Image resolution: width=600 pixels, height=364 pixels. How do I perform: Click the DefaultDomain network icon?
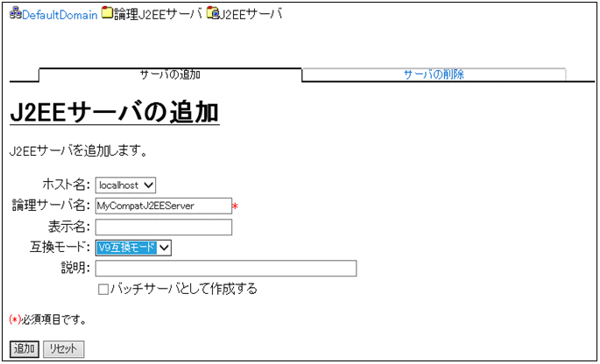click(16, 13)
